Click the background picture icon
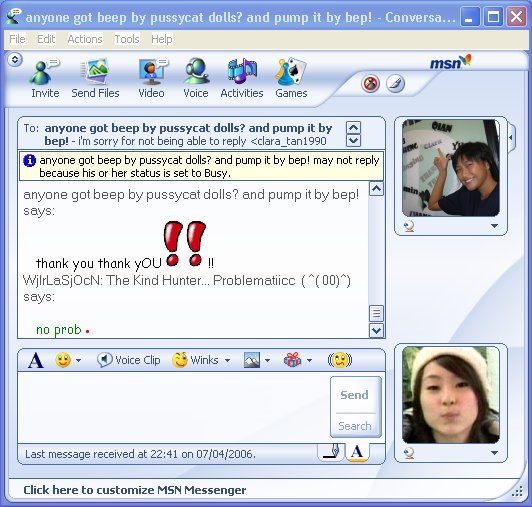This screenshot has width=532, height=507. point(252,360)
